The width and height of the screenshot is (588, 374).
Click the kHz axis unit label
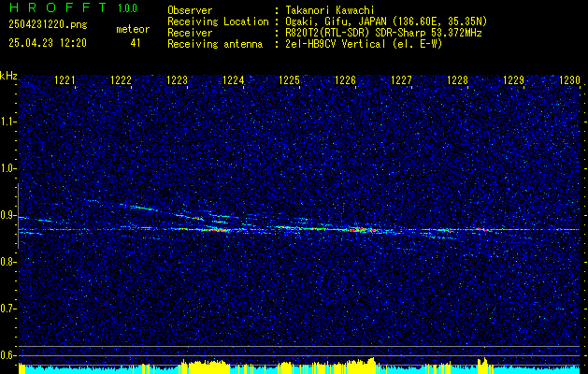click(8, 76)
